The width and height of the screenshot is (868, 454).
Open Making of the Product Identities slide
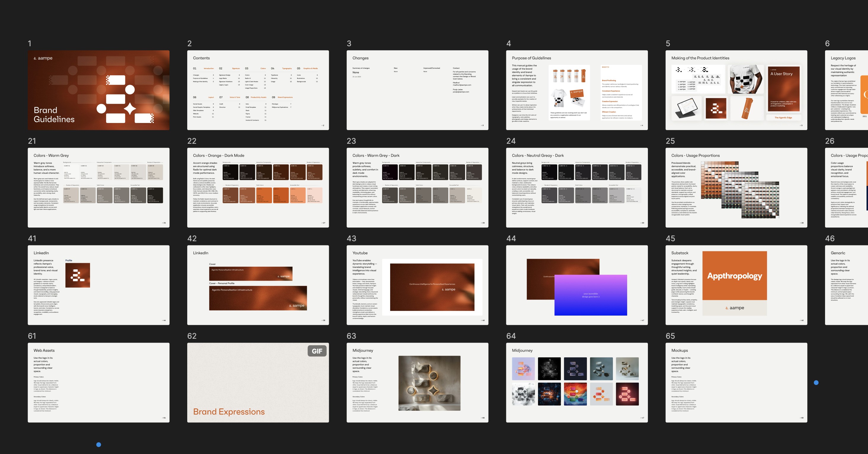coord(736,90)
